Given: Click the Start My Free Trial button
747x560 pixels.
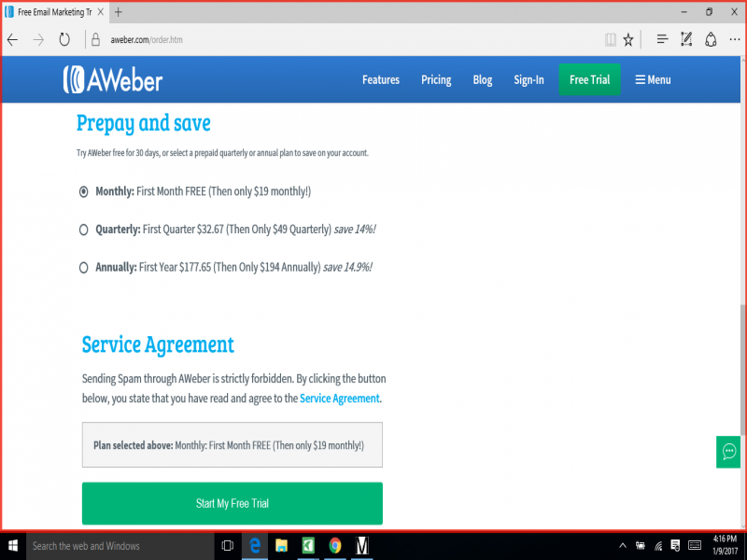Looking at the screenshot, I should (232, 503).
